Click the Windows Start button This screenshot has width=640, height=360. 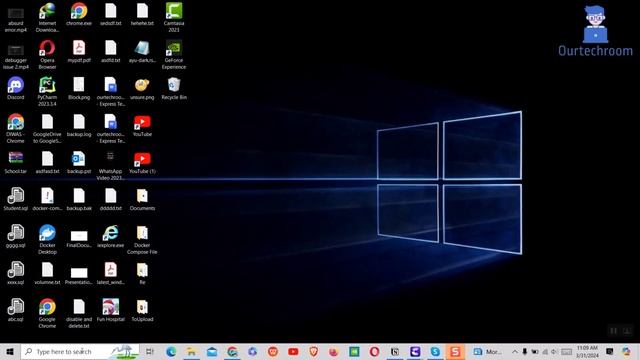pyautogui.click(x=10, y=351)
